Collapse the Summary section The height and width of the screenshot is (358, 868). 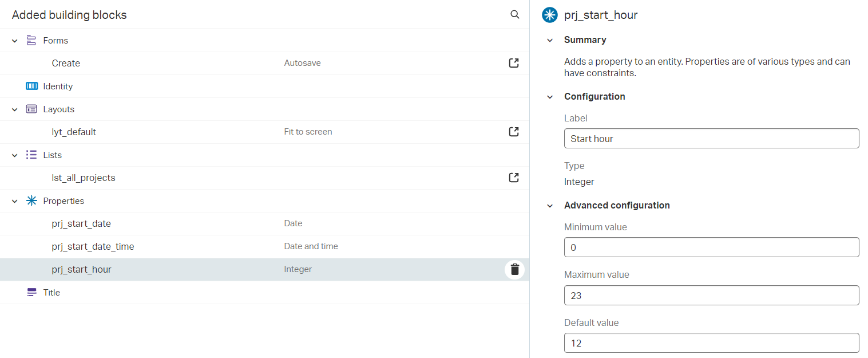pos(550,40)
